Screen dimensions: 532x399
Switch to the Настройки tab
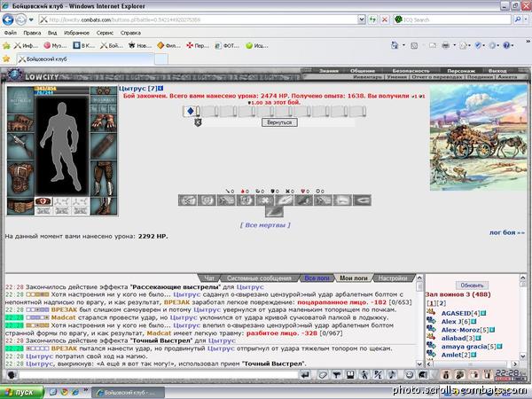coord(393,278)
